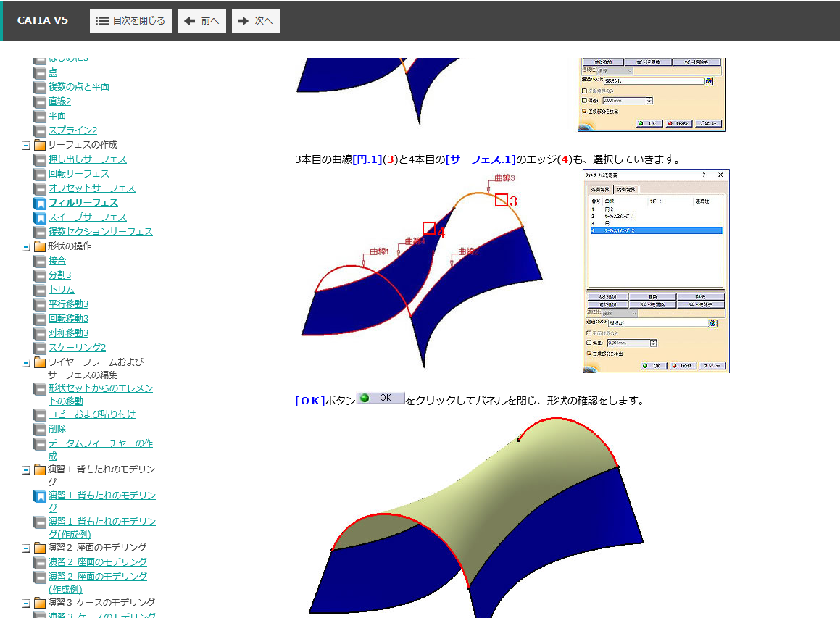
Task: Click the gray page icon beside 押し出しサーフェス
Action: pyautogui.click(x=40, y=159)
